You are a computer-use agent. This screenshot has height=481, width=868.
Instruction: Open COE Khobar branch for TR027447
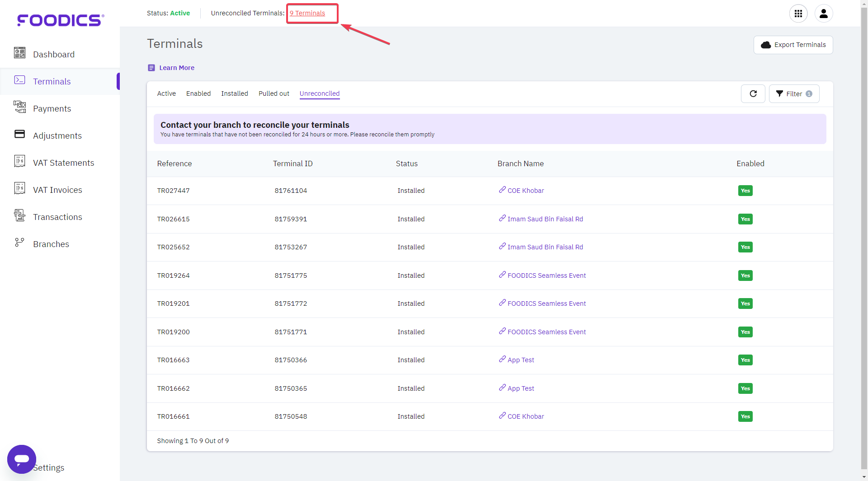coord(526,191)
